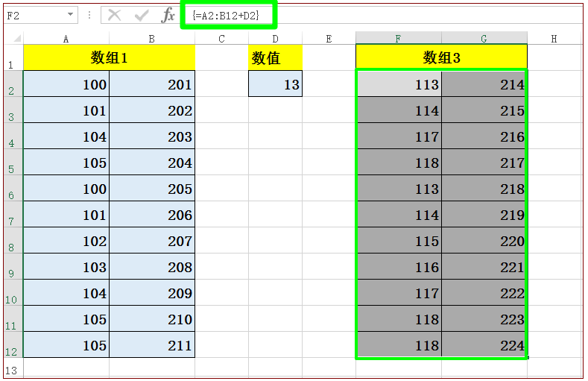Image resolution: width=588 pixels, height=381 pixels.
Task: Select cell B9 with value 208
Action: coord(152,266)
